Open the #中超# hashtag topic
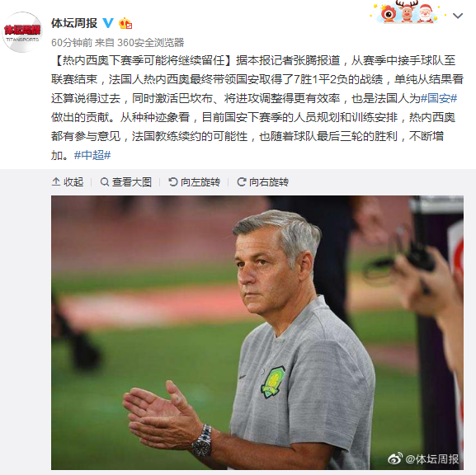The image size is (476, 475). (92, 155)
